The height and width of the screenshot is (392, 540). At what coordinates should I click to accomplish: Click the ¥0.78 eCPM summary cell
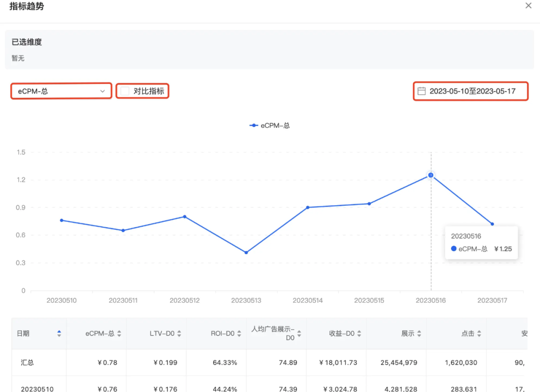point(107,363)
